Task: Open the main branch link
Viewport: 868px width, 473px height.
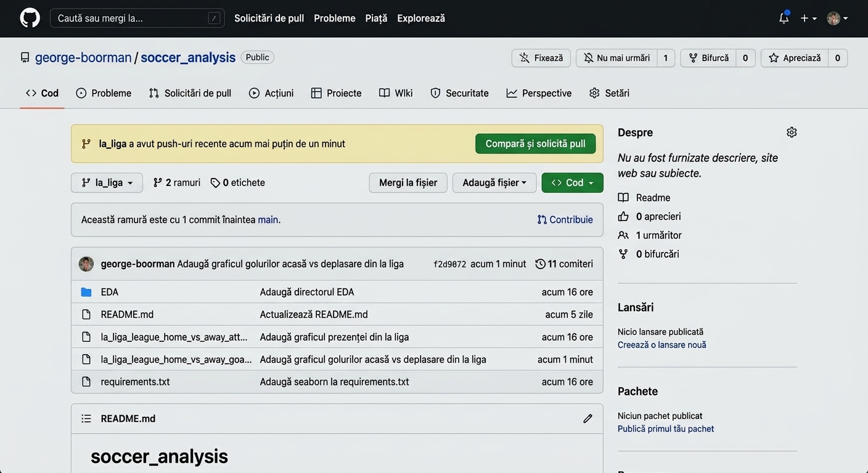Action: [x=268, y=220]
